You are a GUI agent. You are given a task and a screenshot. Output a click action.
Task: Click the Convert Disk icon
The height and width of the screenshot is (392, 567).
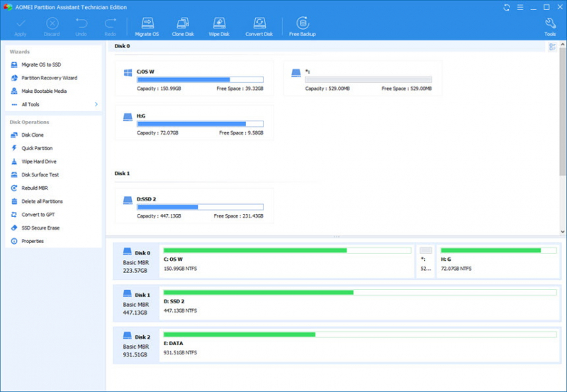(259, 23)
